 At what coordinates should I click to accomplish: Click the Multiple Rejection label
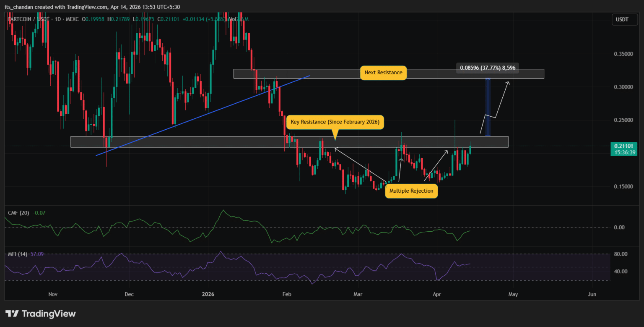tap(411, 191)
